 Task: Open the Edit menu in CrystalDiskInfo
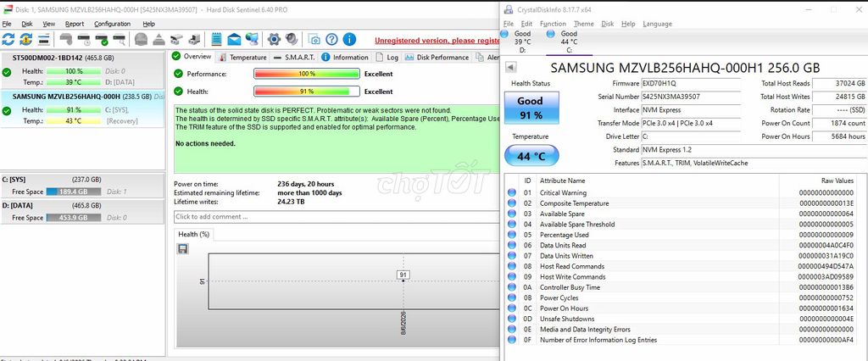[x=526, y=24]
